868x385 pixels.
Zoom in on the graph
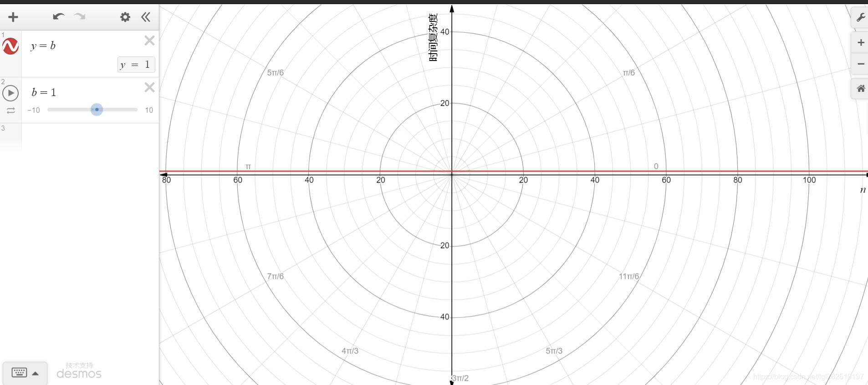tap(860, 42)
